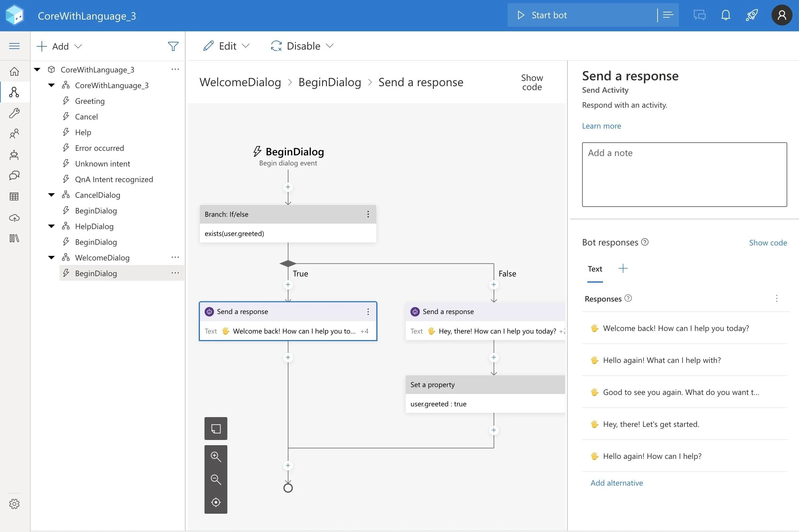The height and width of the screenshot is (532, 799).
Task: Toggle the minimap panel button
Action: click(x=216, y=429)
